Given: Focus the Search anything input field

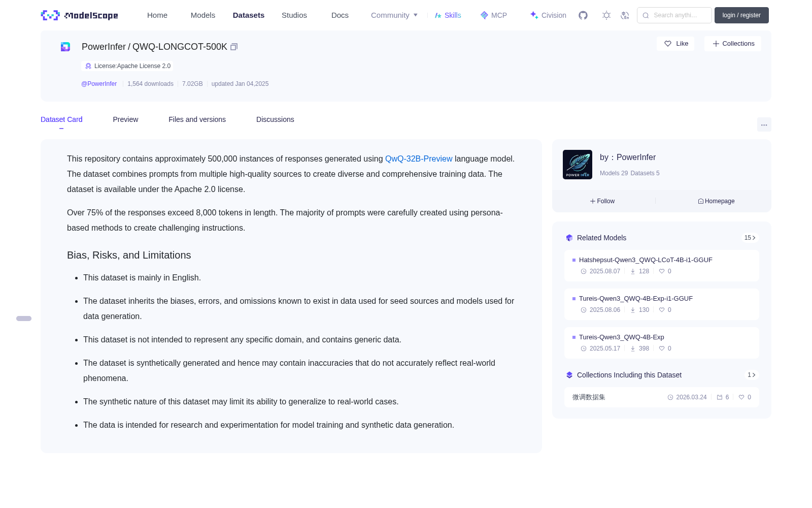Looking at the screenshot, I should pos(674,15).
